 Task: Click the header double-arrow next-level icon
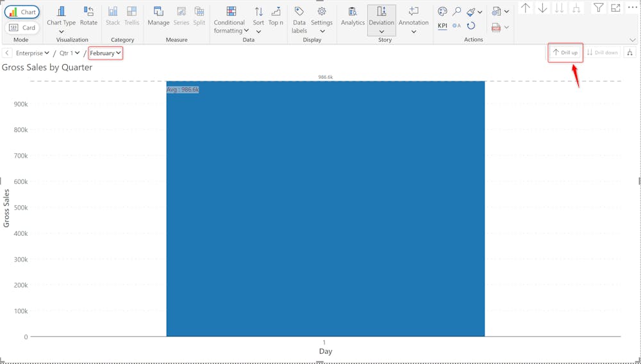coord(559,8)
